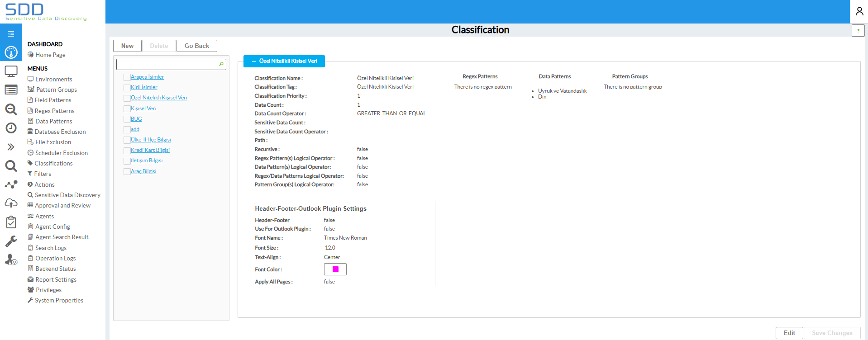Click the monitor environments sidebar icon

tap(11, 71)
